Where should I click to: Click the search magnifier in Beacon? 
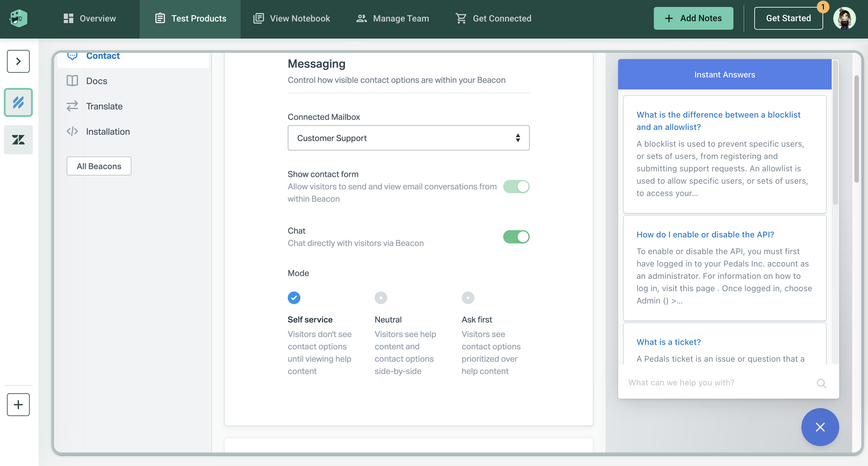821,383
